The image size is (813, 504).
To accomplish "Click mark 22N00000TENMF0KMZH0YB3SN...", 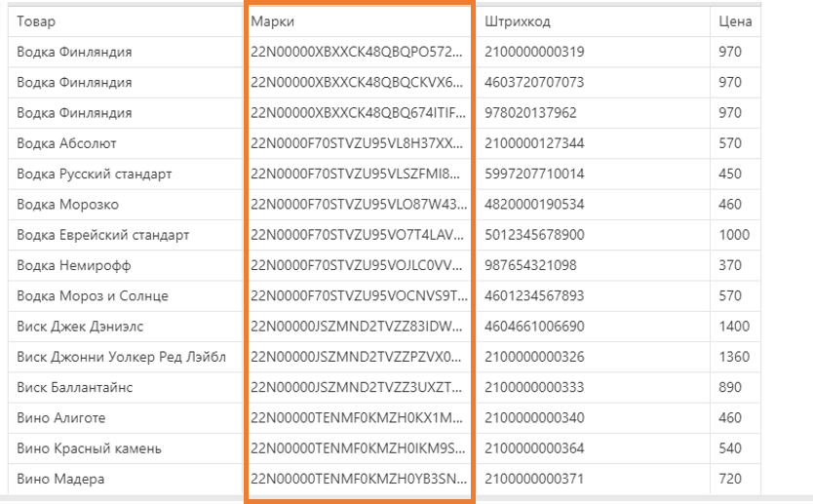I will pos(359,479).
